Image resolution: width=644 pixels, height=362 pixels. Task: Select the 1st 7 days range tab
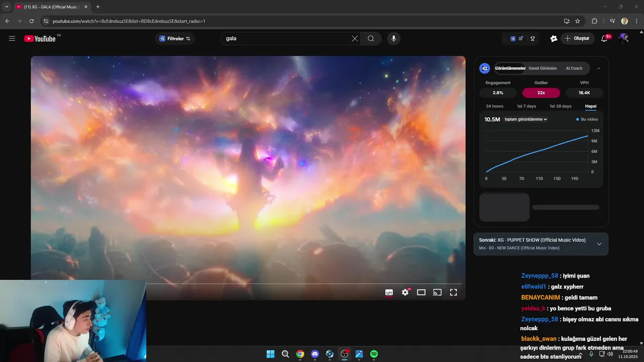pyautogui.click(x=526, y=106)
